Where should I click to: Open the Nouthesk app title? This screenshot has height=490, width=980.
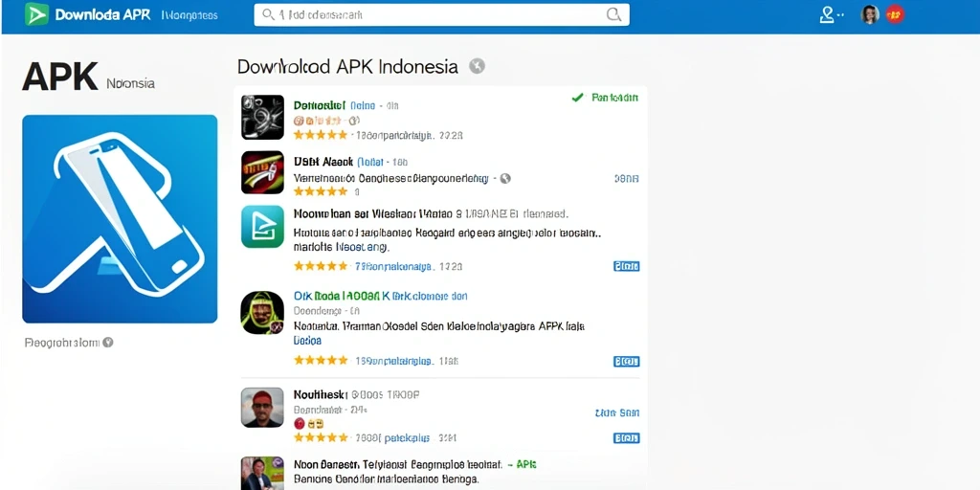tap(320, 395)
